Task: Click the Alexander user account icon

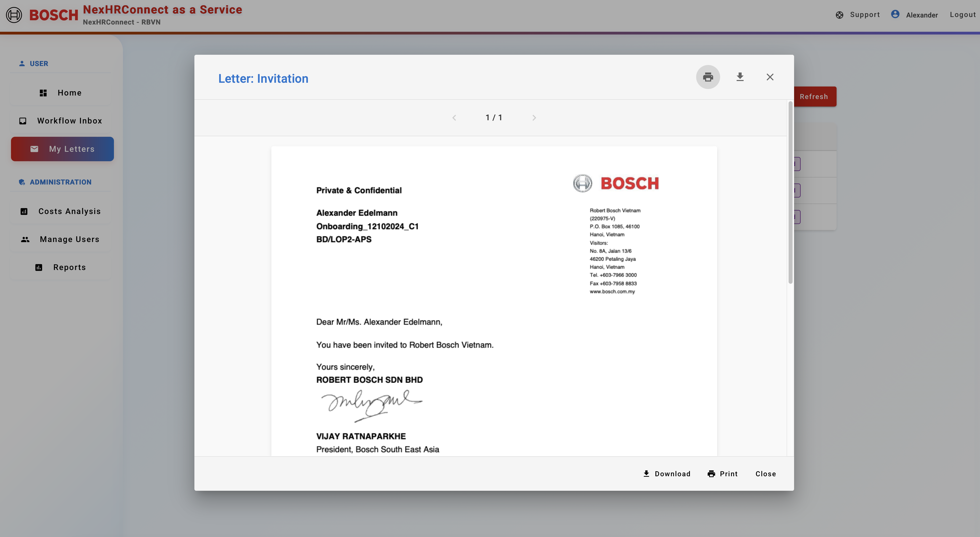Action: click(x=895, y=14)
